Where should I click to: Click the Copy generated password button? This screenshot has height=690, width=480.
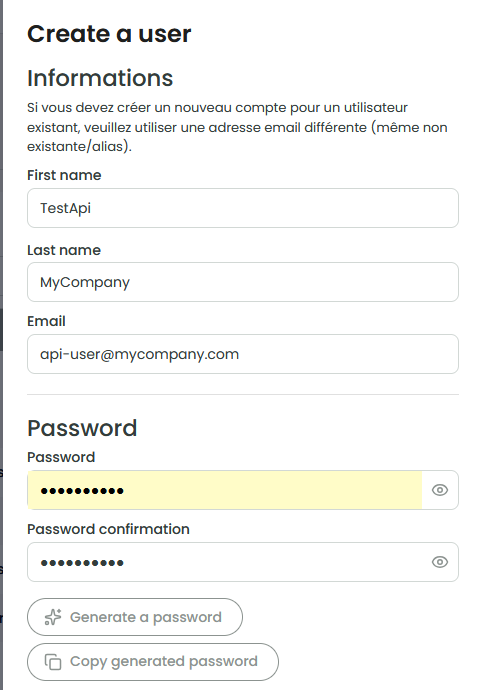pyautogui.click(x=153, y=662)
